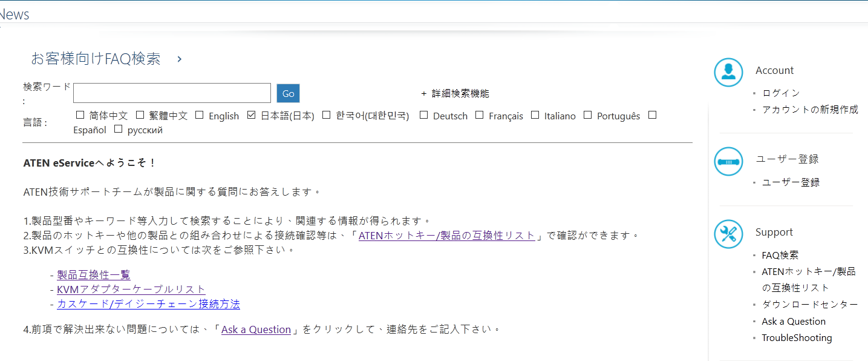Click ログイン in the Account sidebar

pos(781,93)
